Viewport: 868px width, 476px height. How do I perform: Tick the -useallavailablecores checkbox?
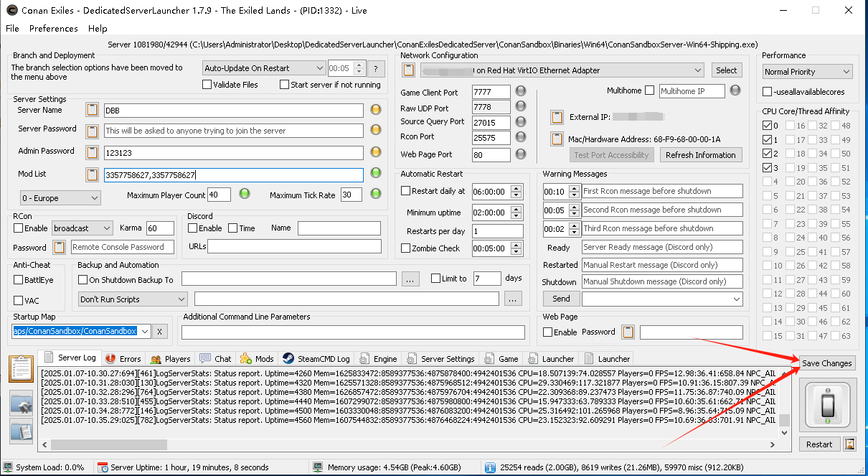pos(768,92)
